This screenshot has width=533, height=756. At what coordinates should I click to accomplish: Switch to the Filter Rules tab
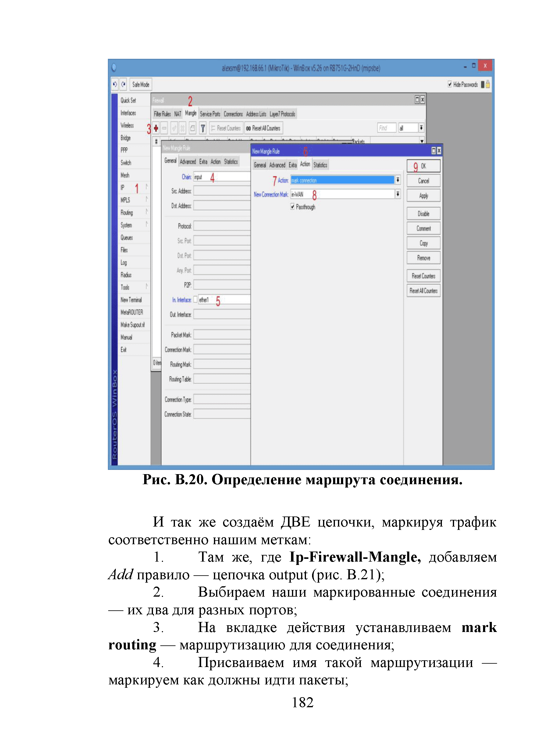pyautogui.click(x=162, y=114)
